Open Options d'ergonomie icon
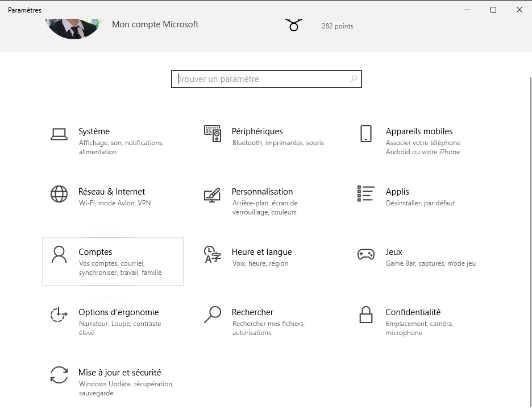Viewport: 532px width, 417px height. click(59, 315)
